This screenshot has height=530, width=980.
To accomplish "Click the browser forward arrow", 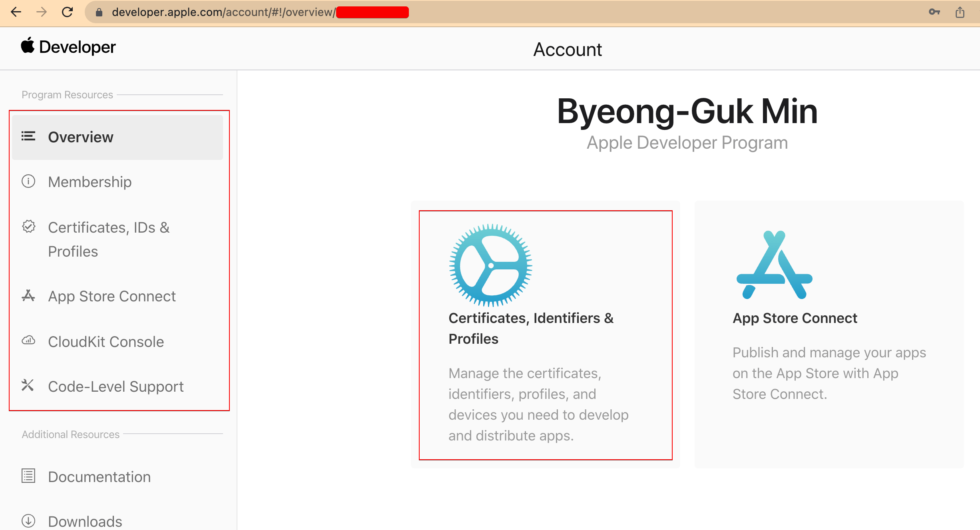I will [42, 12].
